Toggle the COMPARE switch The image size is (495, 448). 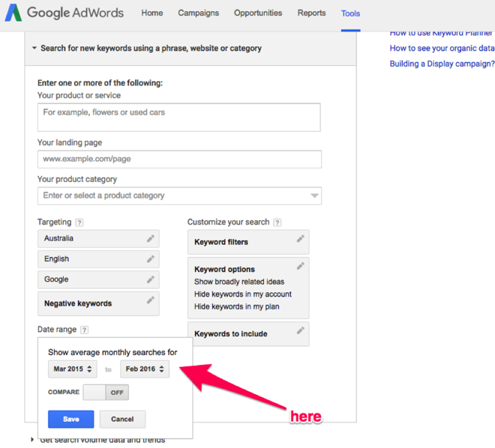(106, 393)
